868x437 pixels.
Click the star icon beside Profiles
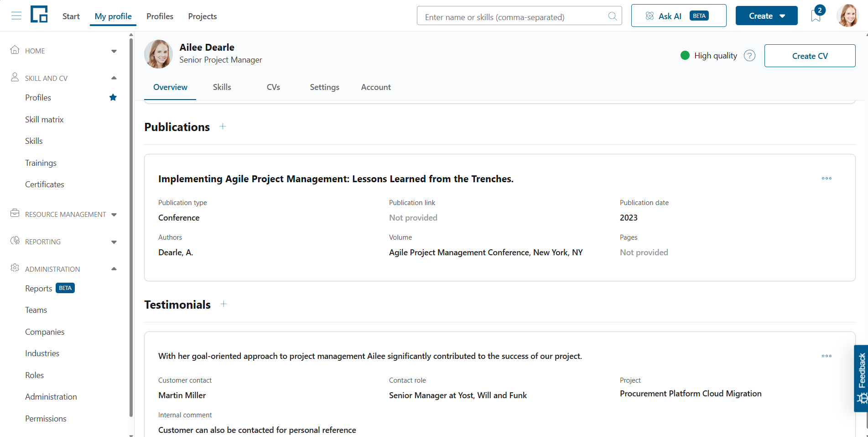[x=113, y=97]
